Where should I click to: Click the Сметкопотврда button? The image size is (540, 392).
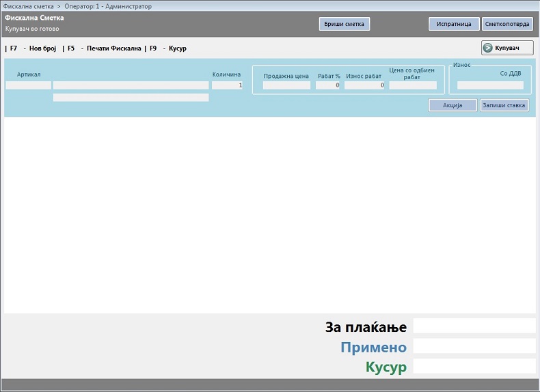pyautogui.click(x=507, y=24)
